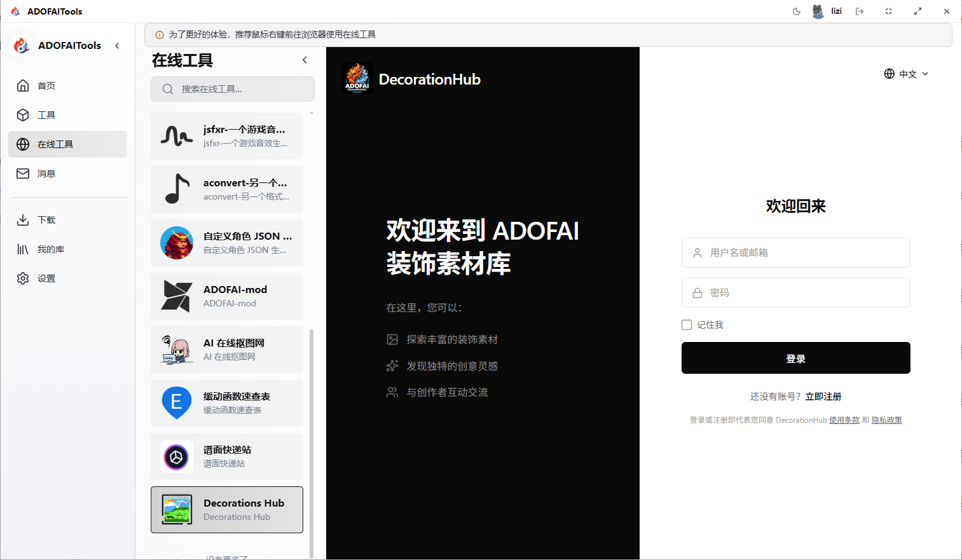This screenshot has height=560, width=962.
Task: Focus the 搜索在线工具 search field
Action: tap(233, 89)
